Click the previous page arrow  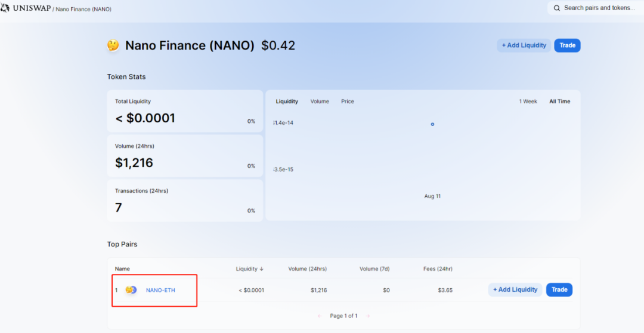click(320, 316)
